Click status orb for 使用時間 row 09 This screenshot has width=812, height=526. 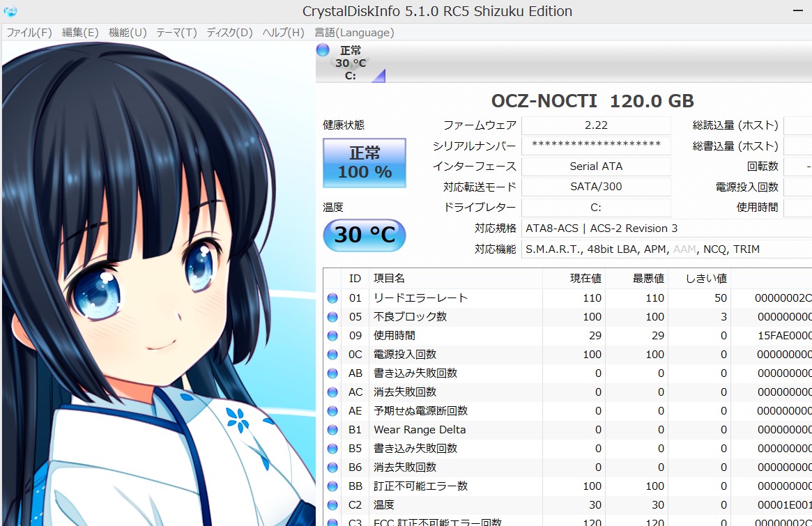click(x=332, y=336)
